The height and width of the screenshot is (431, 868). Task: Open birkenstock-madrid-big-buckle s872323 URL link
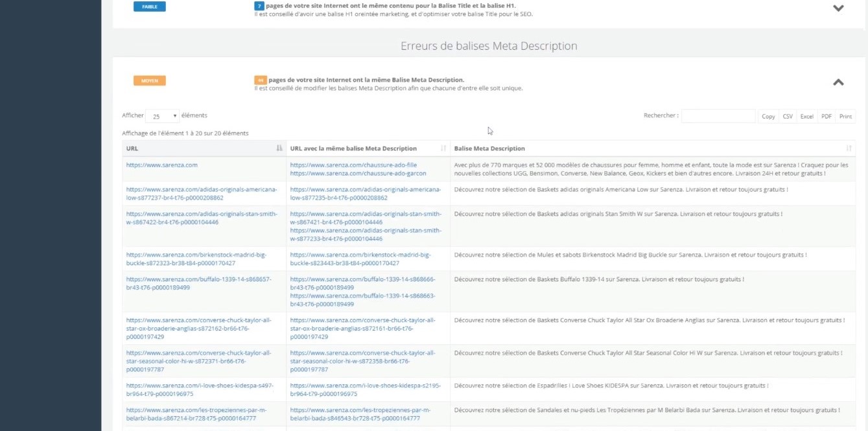196,259
